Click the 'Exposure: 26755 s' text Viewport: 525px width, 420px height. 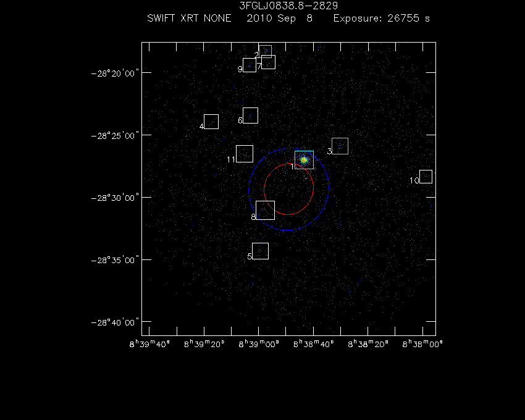click(x=381, y=18)
